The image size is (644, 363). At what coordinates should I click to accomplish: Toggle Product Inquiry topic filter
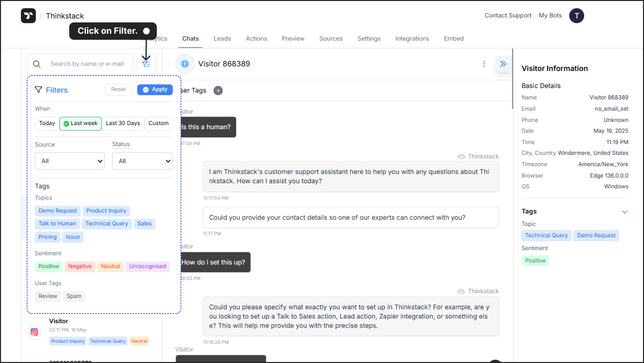tap(106, 211)
